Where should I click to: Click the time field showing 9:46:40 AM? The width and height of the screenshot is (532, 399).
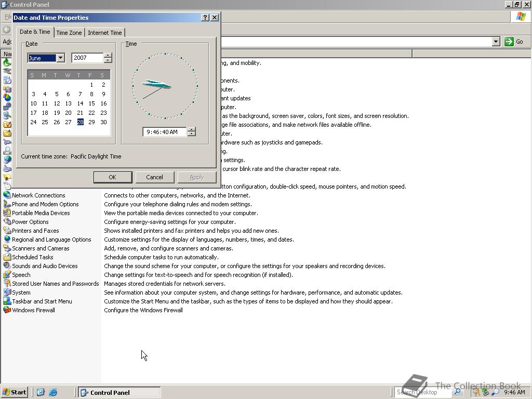point(165,132)
